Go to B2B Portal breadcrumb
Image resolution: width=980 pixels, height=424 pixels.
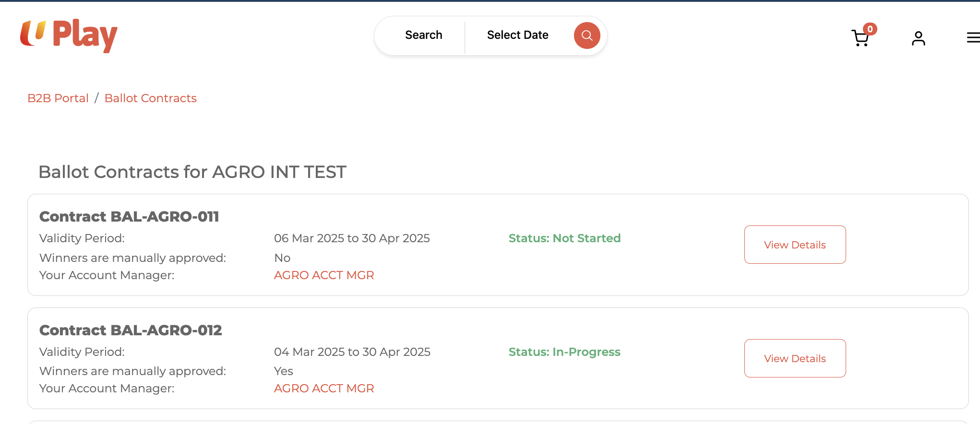[x=58, y=98]
